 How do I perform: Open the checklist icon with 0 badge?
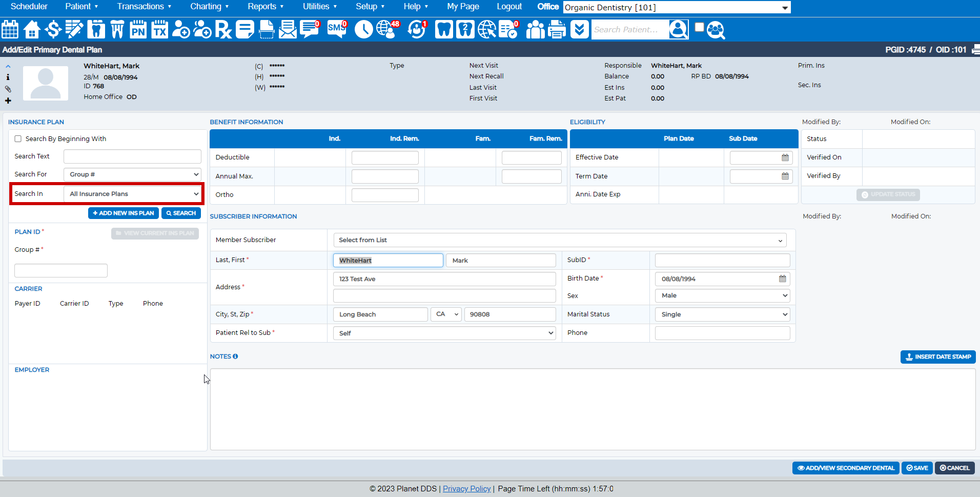click(508, 29)
